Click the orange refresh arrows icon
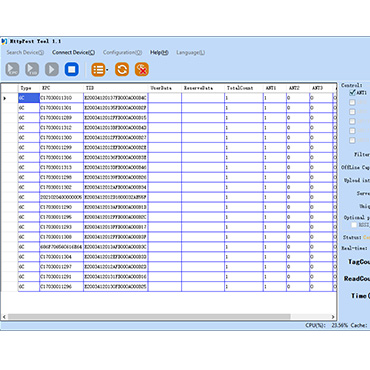370x370 pixels. click(x=122, y=69)
